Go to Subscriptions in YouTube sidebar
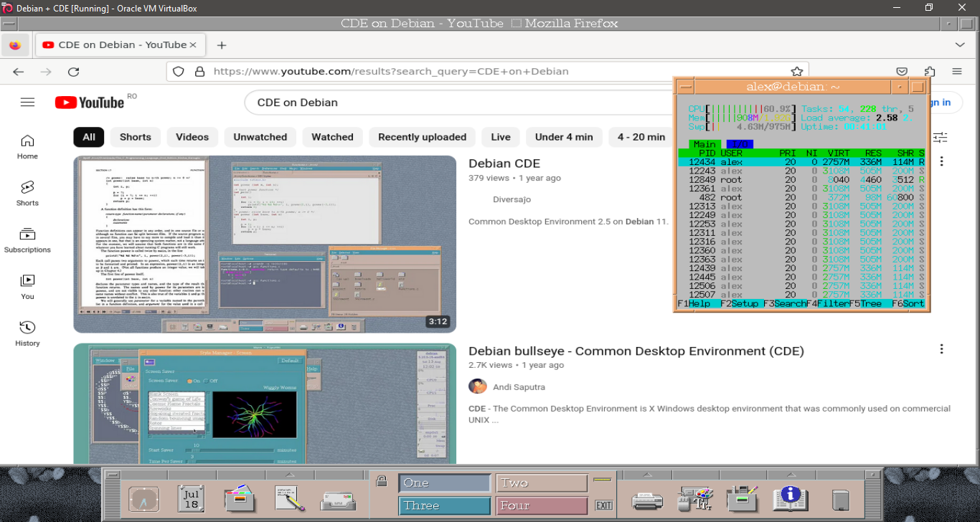This screenshot has height=522, width=980. (27, 240)
